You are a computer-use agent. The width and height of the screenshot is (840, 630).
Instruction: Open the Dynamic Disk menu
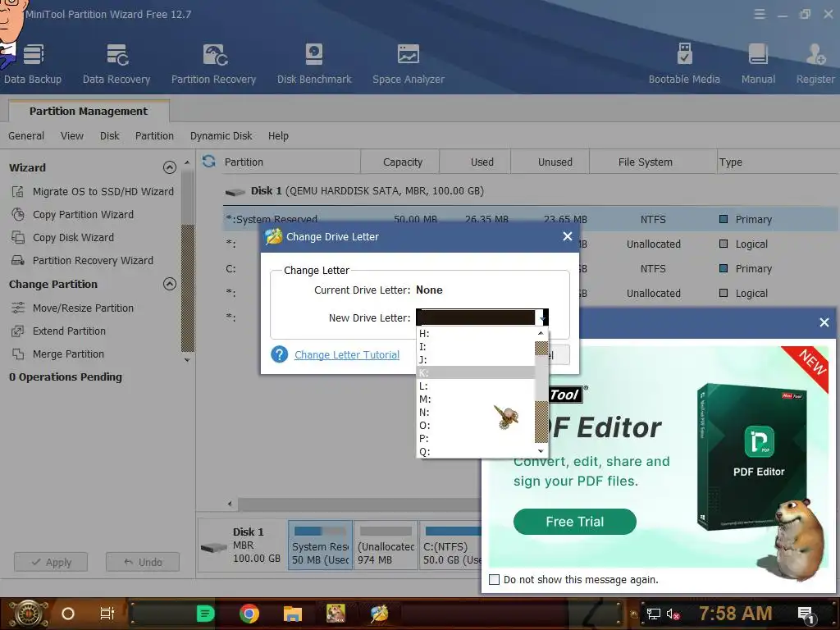(x=221, y=136)
